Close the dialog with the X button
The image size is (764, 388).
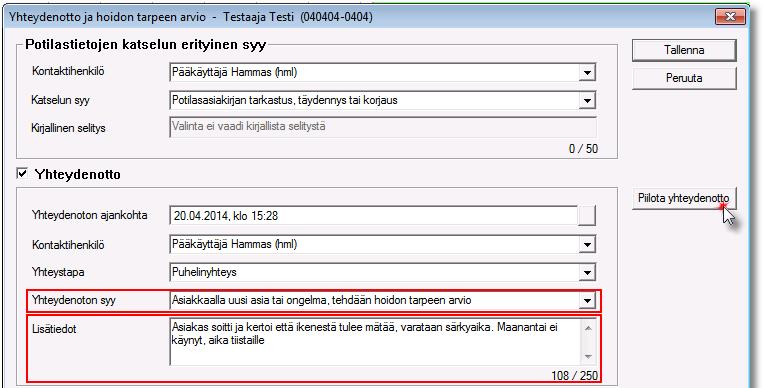(x=730, y=17)
